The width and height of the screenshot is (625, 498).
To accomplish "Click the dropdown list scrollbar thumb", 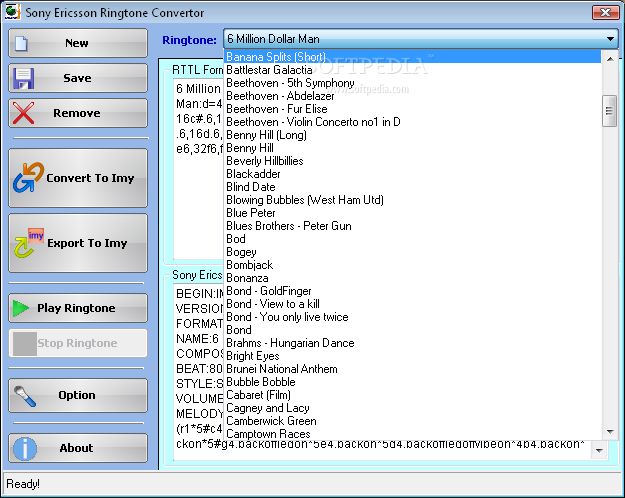I will tap(609, 110).
